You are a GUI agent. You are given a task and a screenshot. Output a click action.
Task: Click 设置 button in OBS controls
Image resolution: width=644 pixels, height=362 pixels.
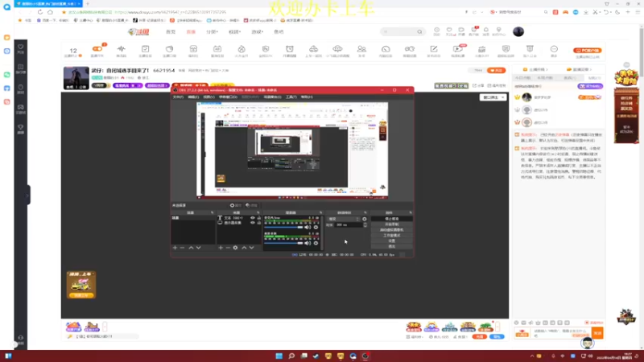[x=392, y=241]
